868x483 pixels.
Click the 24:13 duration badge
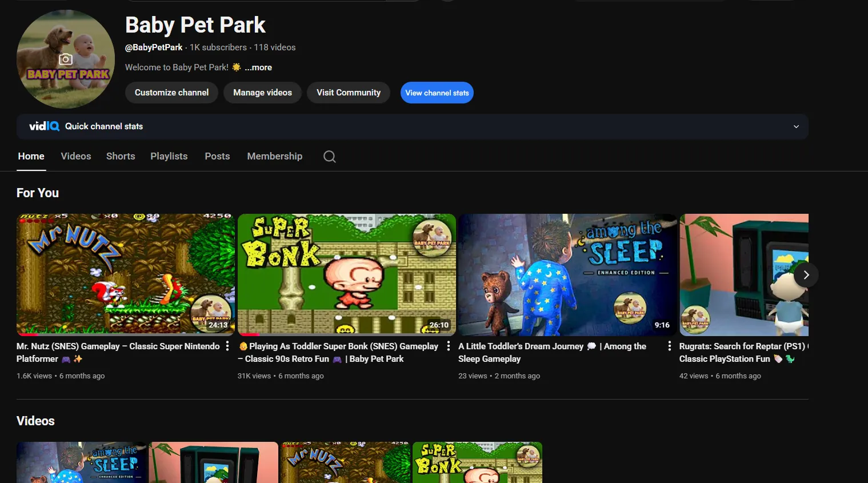[x=218, y=325]
